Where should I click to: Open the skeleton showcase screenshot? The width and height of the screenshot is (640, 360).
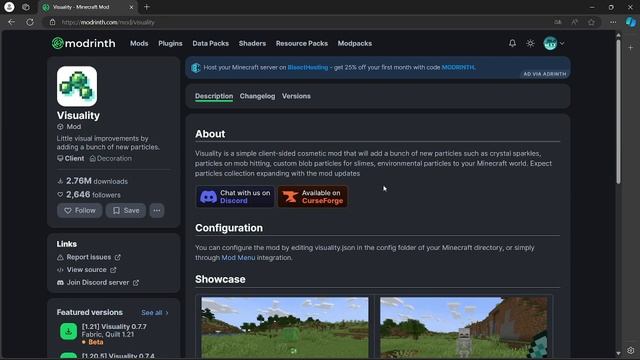[464, 328]
